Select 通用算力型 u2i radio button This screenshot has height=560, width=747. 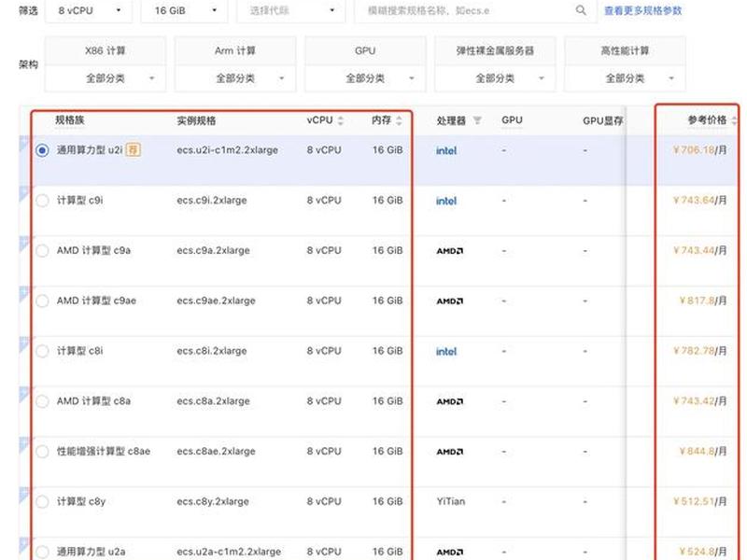(x=42, y=150)
